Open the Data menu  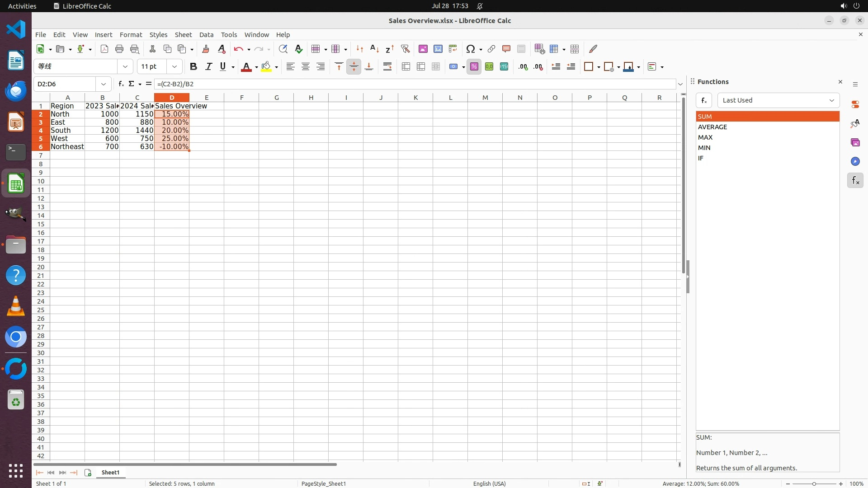point(206,35)
